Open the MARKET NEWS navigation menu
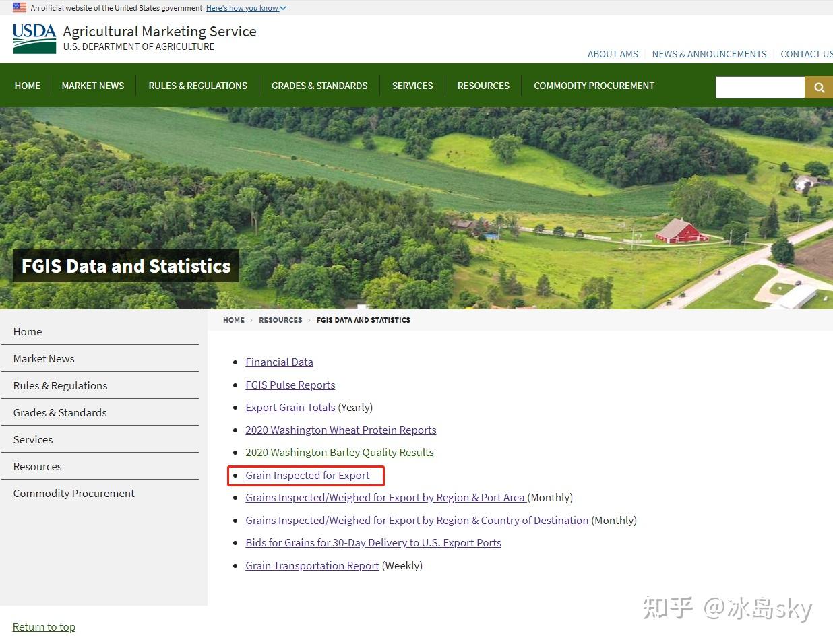Screen dimensions: 833x644 pos(92,86)
